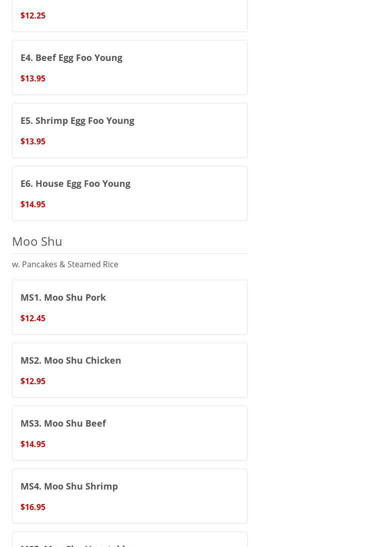The width and height of the screenshot is (392, 547).
Task: Add MS3 Moo Shu Beef
Action: coord(63,423)
